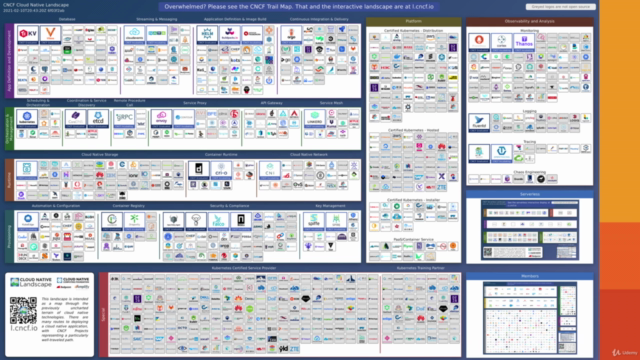Image resolution: width=640 pixels, height=360 pixels.
Task: Click the CNI network card
Action: (270, 170)
